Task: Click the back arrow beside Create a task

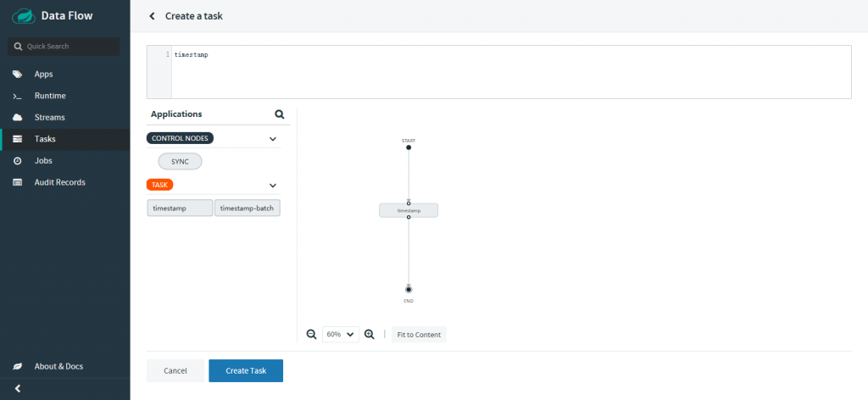Action: [x=152, y=16]
